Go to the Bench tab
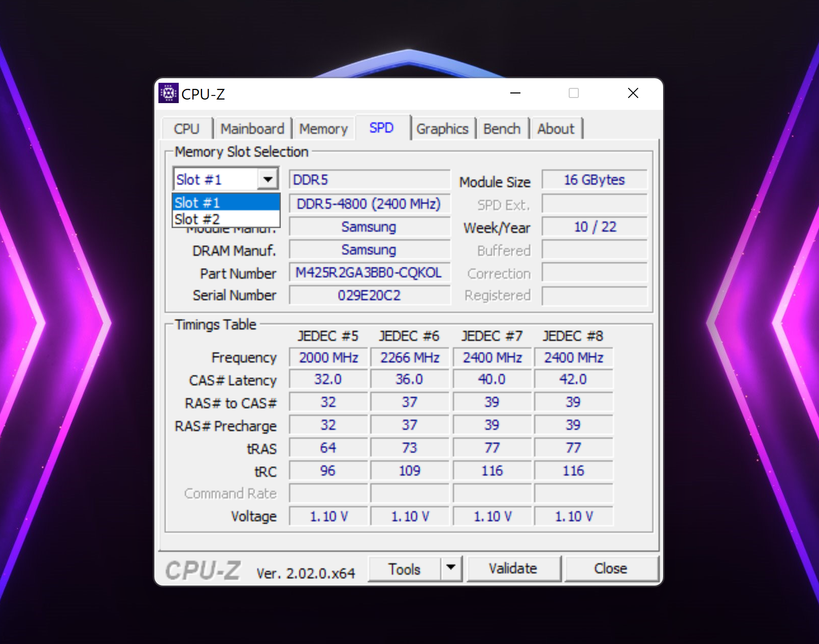Viewport: 819px width, 644px height. tap(502, 129)
